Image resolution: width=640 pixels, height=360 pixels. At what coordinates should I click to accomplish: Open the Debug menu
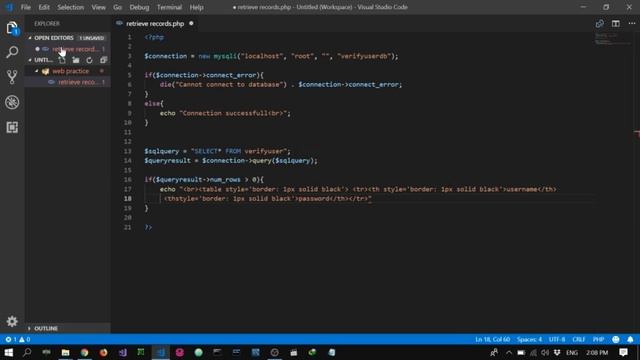[139, 7]
